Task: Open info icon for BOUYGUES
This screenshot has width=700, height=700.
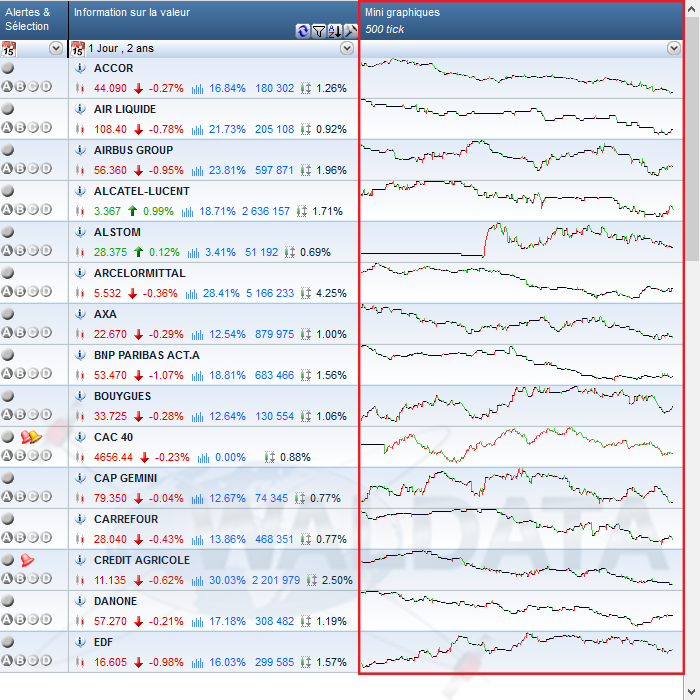Action: [80, 396]
